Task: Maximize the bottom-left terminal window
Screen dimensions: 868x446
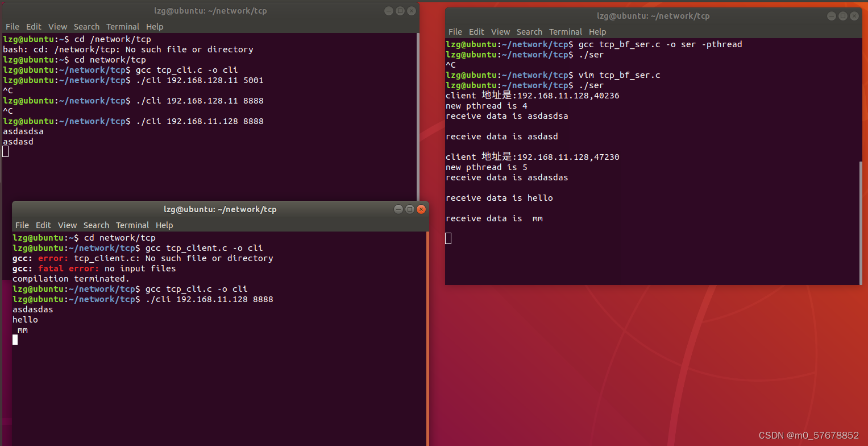Action: (x=409, y=209)
